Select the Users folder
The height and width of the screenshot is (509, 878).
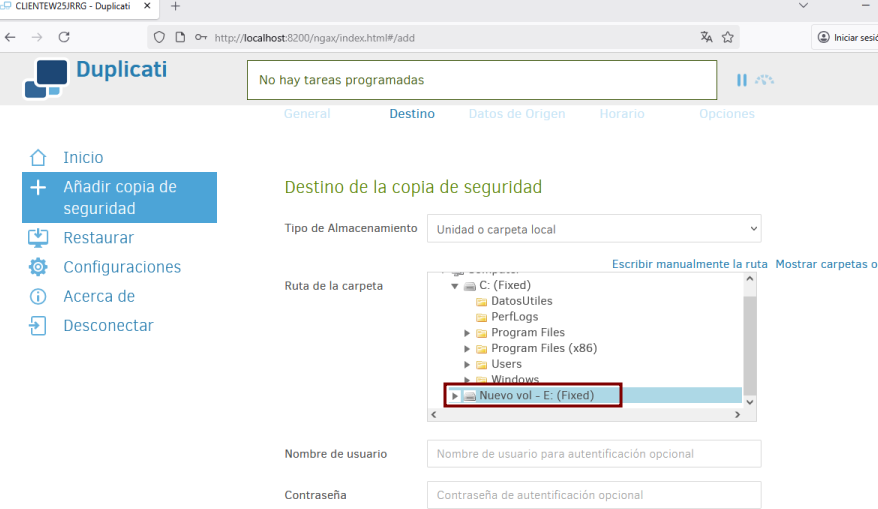[x=506, y=364]
